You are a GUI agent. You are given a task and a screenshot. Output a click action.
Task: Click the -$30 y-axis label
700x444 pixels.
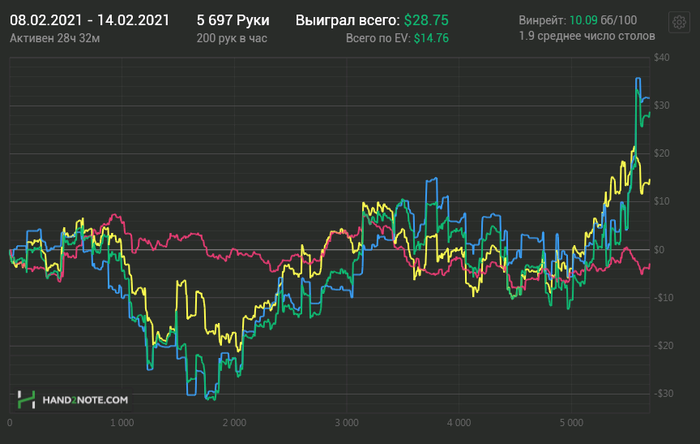click(x=662, y=394)
